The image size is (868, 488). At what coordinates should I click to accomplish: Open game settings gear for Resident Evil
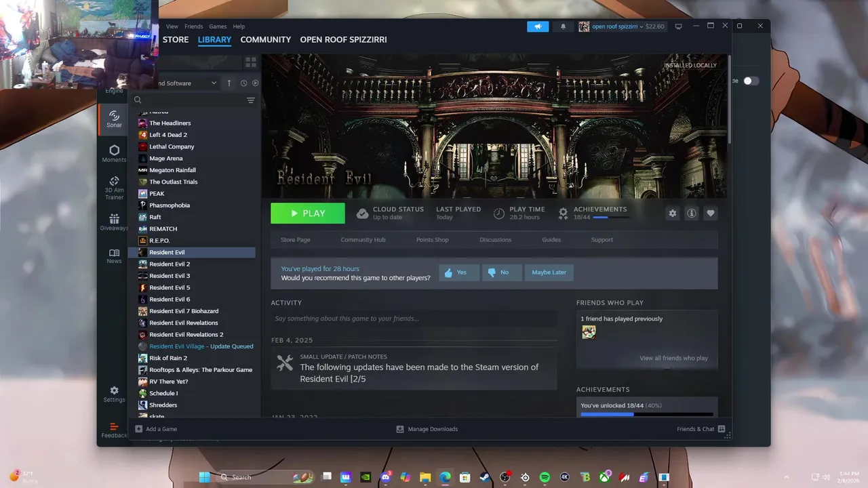click(x=673, y=213)
